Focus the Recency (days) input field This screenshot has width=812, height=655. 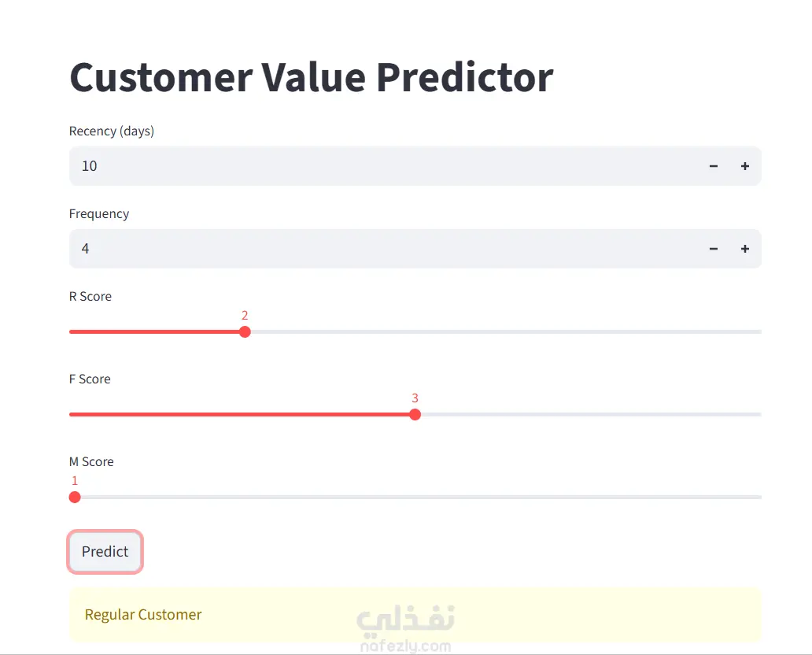pyautogui.click(x=383, y=166)
